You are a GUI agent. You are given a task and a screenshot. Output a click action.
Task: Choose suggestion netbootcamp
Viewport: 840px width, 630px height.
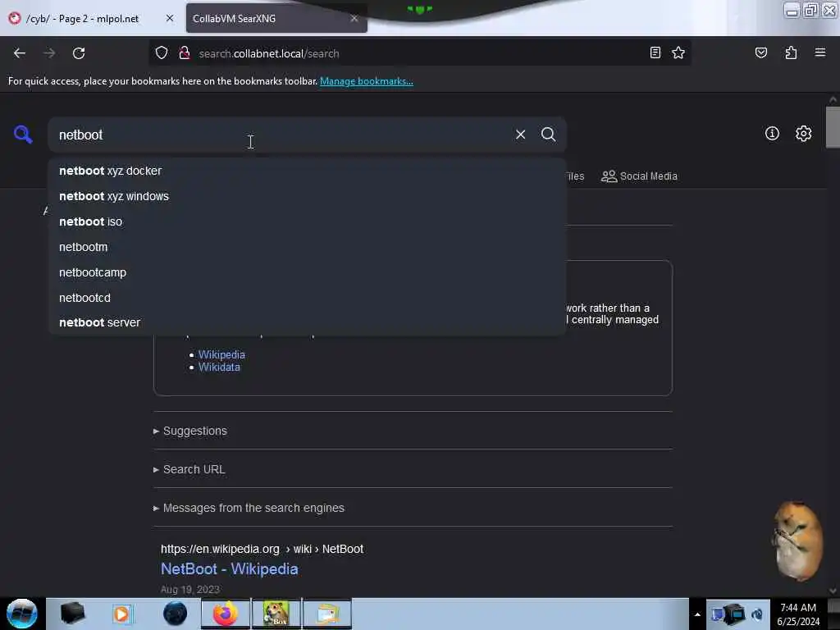pos(308,272)
